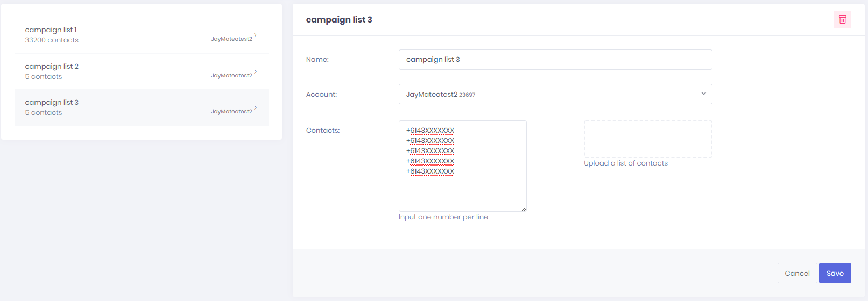Grab the contacts textarea resize handle
The height and width of the screenshot is (301, 868).
pos(523,209)
